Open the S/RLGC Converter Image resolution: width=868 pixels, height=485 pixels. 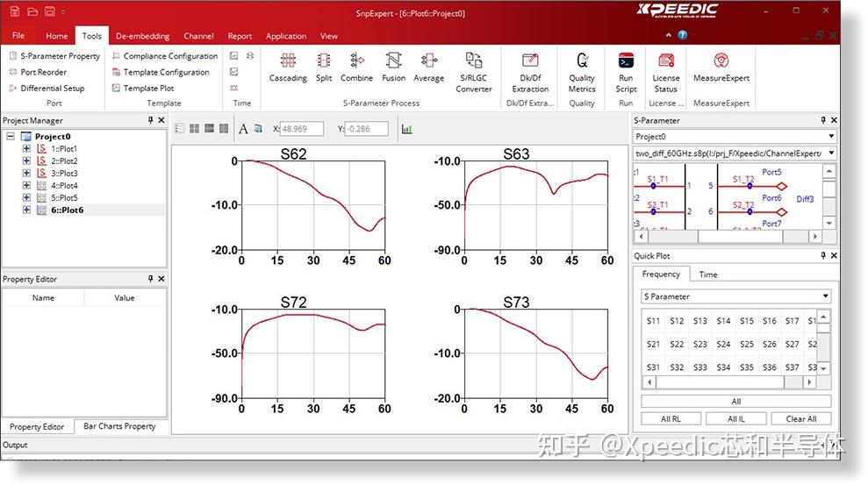tap(474, 73)
